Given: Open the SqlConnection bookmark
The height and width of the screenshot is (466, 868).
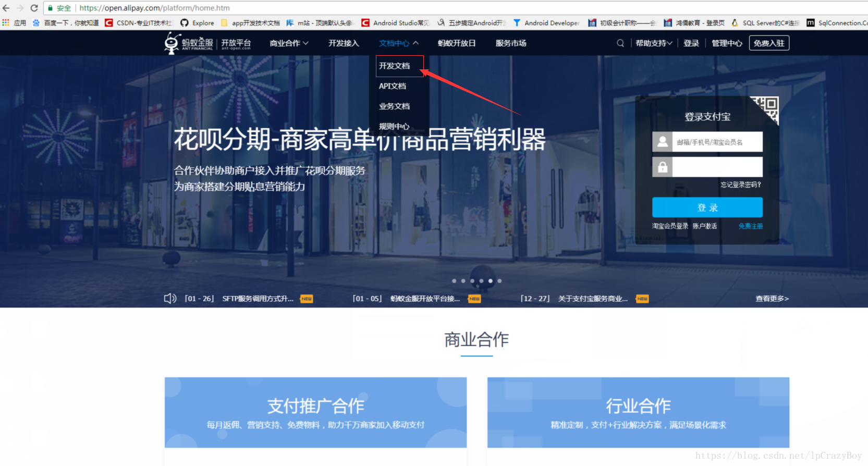Looking at the screenshot, I should [837, 23].
